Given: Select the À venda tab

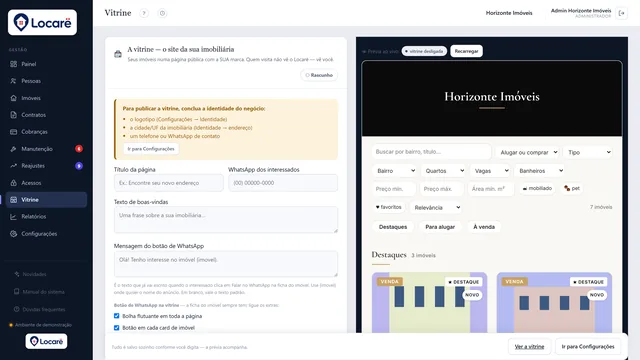Looking at the screenshot, I should coord(484,227).
